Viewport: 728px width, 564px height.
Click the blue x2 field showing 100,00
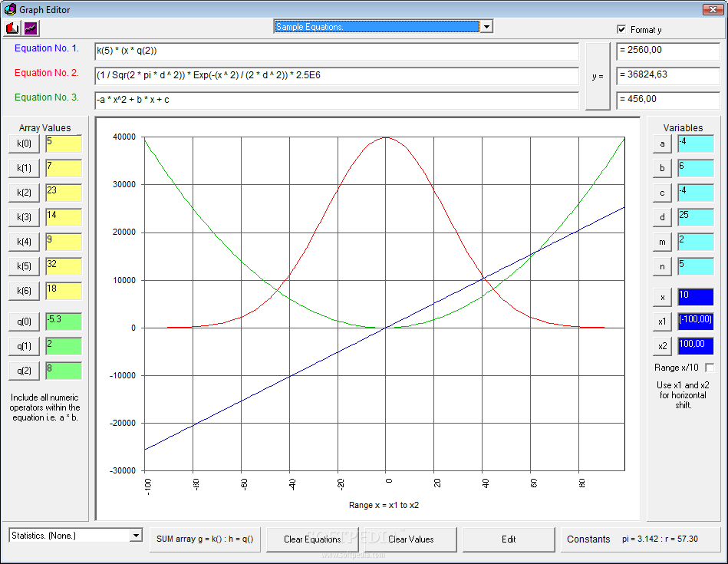tap(696, 346)
